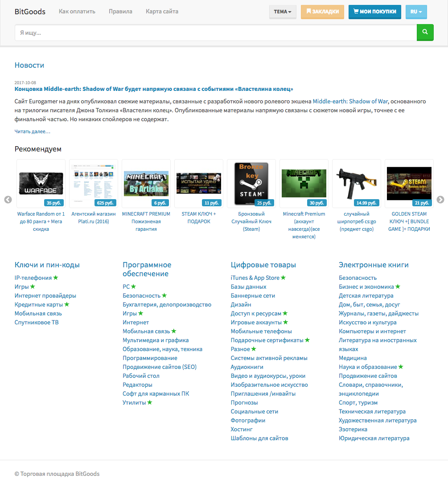The width and height of the screenshot is (448, 487).
Task: Select the Bronze key Steam thumbnail
Action: [251, 184]
